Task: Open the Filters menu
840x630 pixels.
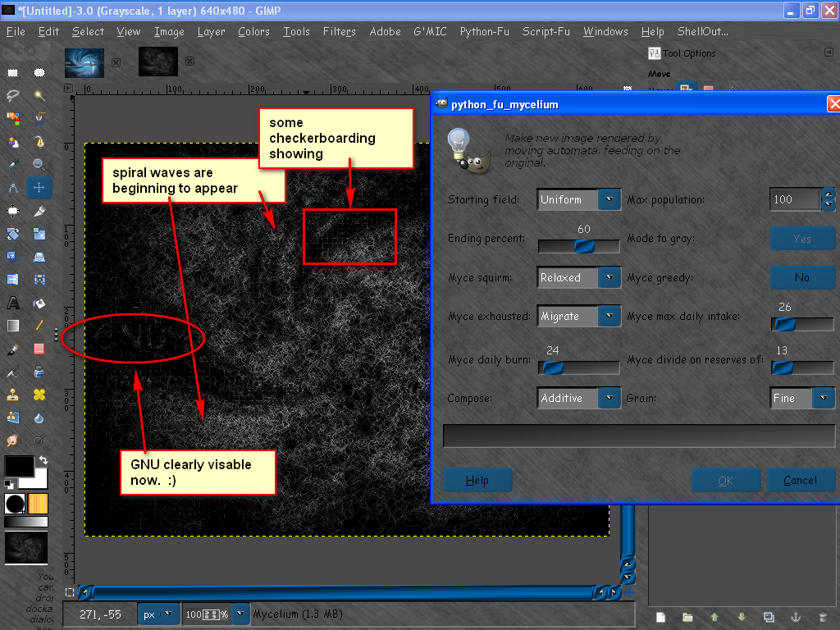Action: [x=339, y=32]
